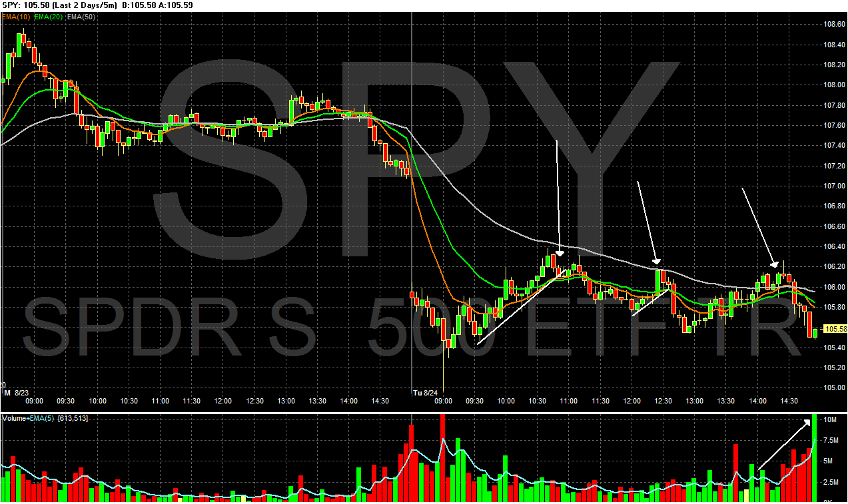Click the 7.5M volume axis label
This screenshot has height=504, width=848.
coord(833,440)
